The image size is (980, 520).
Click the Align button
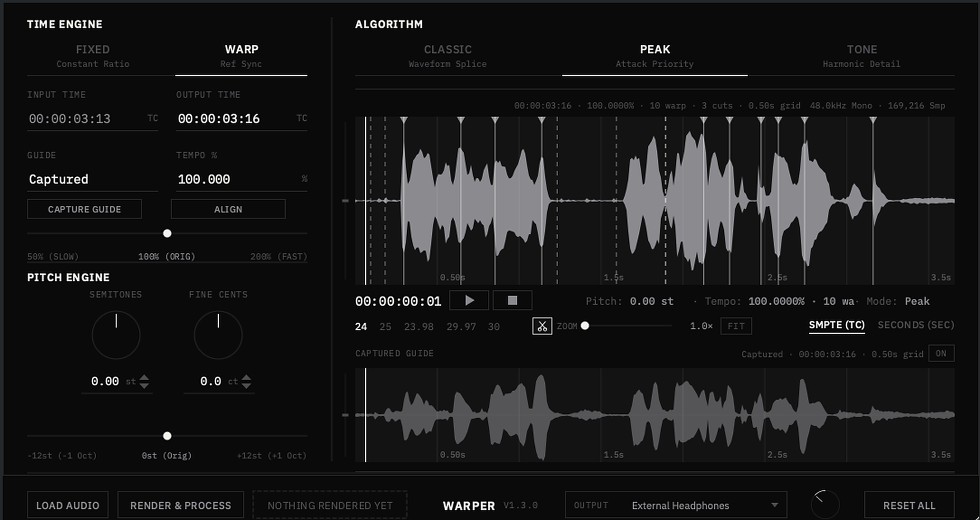228,209
